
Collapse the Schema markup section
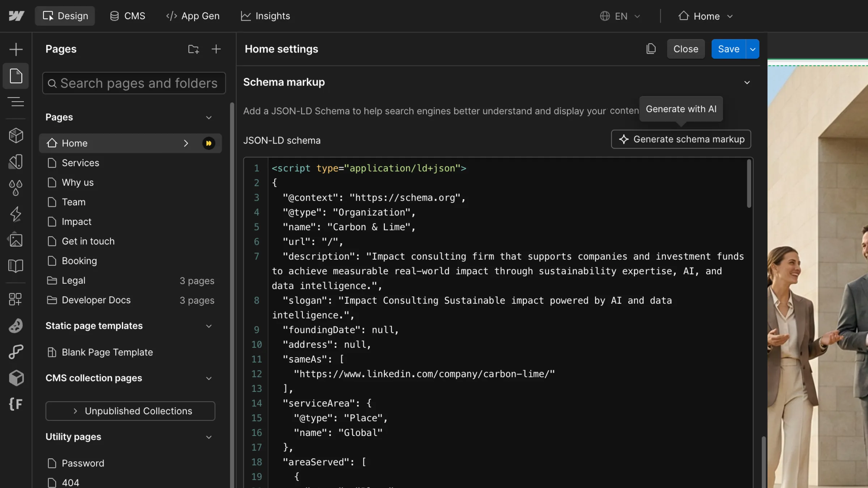click(747, 82)
